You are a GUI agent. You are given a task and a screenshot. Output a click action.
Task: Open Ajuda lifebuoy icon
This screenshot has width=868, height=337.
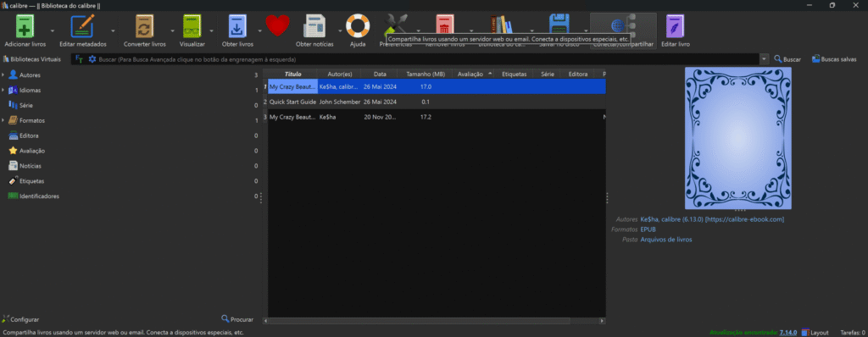pyautogui.click(x=358, y=26)
